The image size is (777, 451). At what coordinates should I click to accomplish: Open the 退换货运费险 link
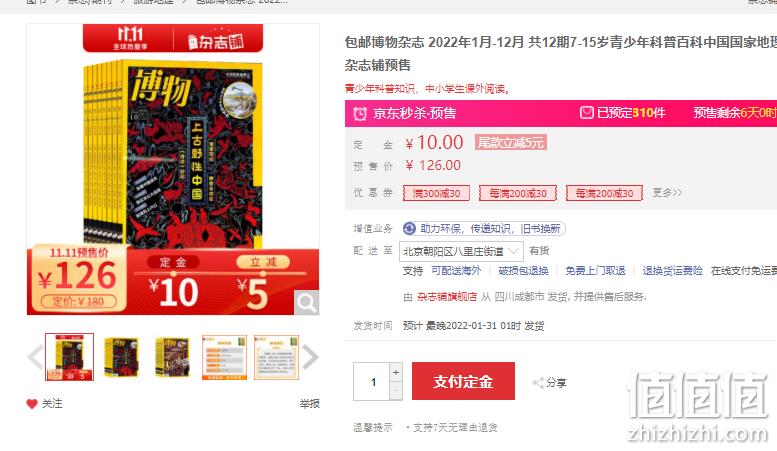point(672,271)
